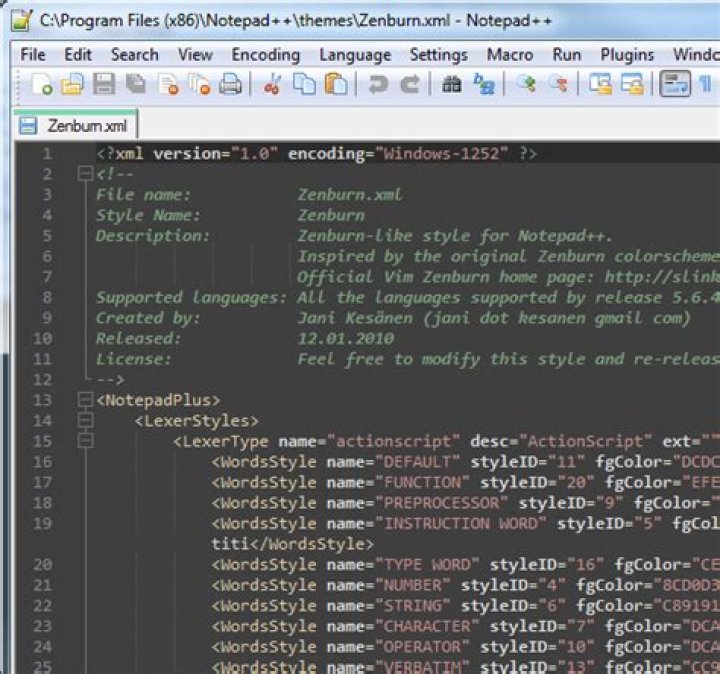Viewport: 720px width, 674px height.
Task: Open the Encoding menu
Action: (265, 55)
